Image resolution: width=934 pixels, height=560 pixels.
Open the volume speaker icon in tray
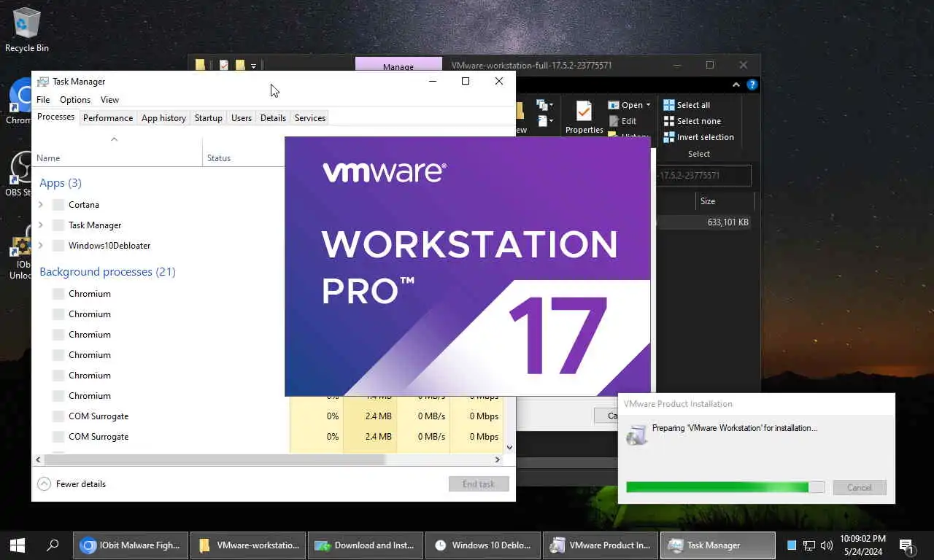coord(827,545)
